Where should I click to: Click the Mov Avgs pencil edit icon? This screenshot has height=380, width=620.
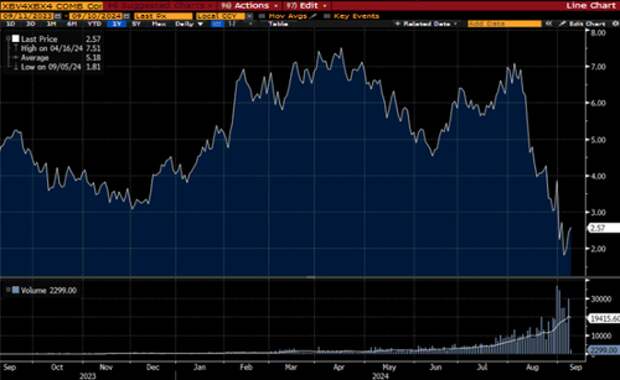pyautogui.click(x=314, y=16)
